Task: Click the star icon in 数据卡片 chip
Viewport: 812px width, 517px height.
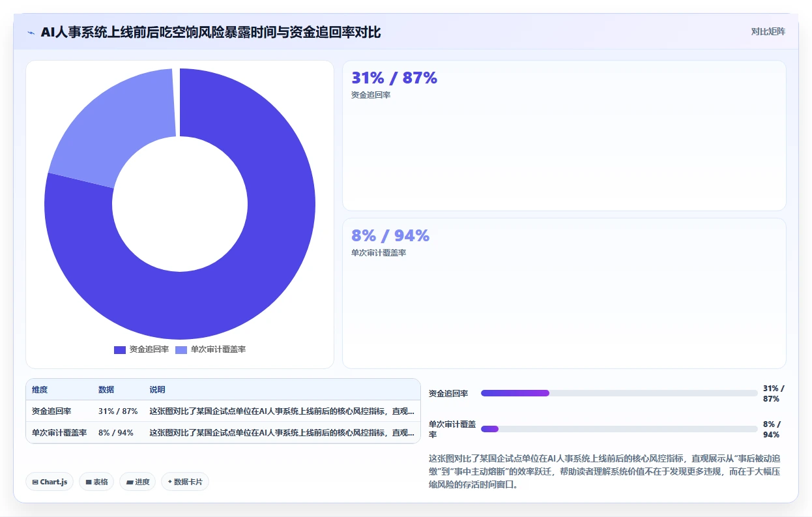Action: (169, 482)
